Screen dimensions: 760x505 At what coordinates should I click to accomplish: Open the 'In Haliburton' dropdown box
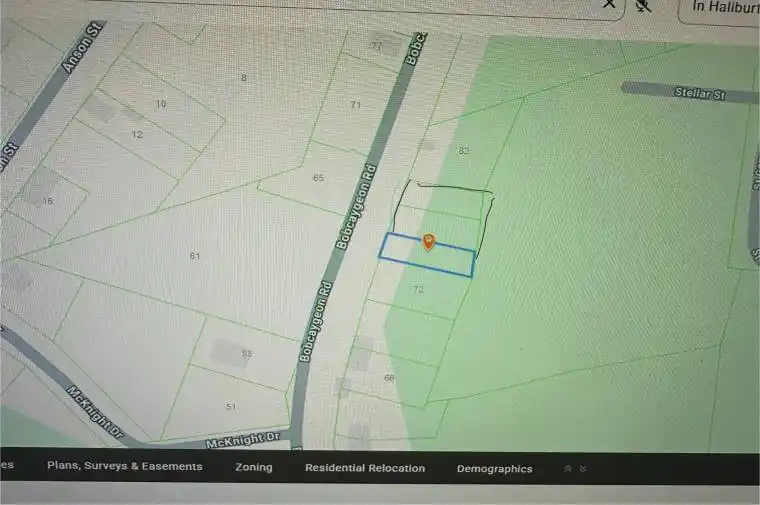pyautogui.click(x=718, y=8)
